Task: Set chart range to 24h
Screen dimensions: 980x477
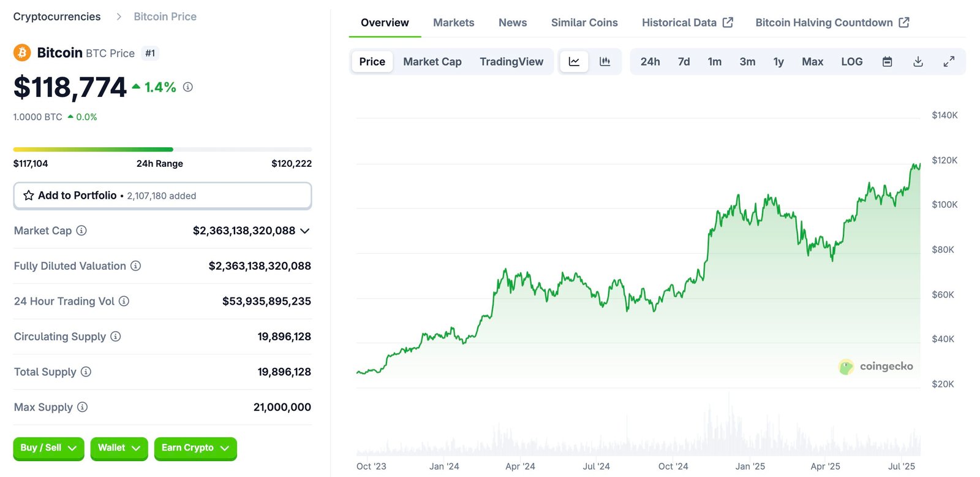Action: click(650, 61)
